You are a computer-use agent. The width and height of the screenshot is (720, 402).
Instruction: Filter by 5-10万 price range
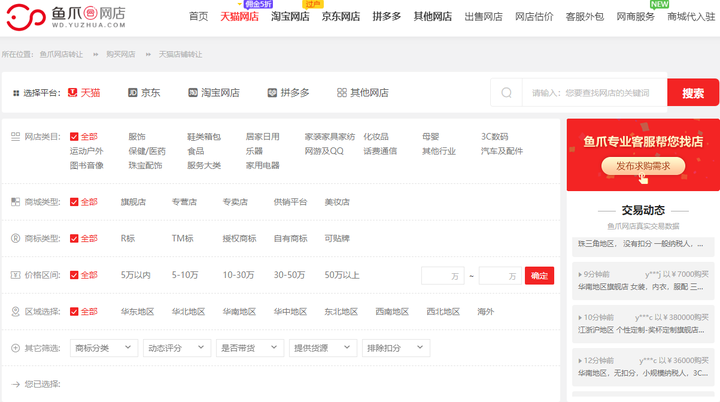185,275
